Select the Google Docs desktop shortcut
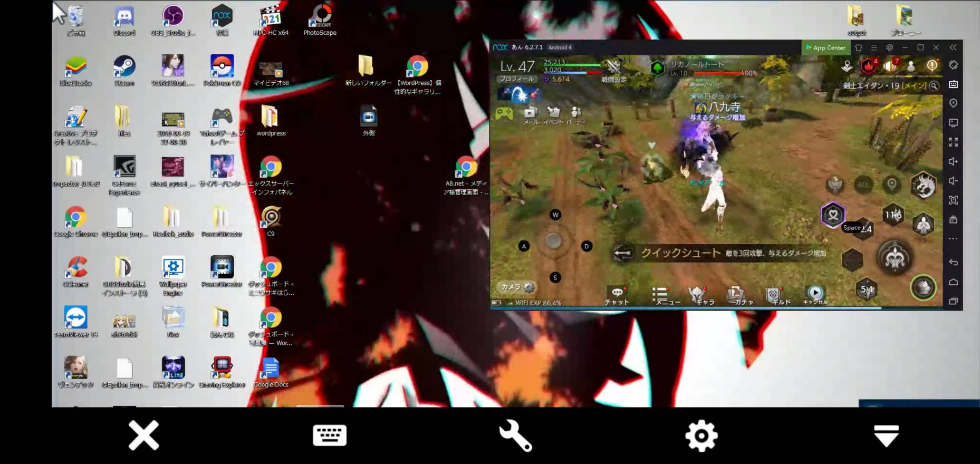Screen dimensions: 980x464 [271, 373]
